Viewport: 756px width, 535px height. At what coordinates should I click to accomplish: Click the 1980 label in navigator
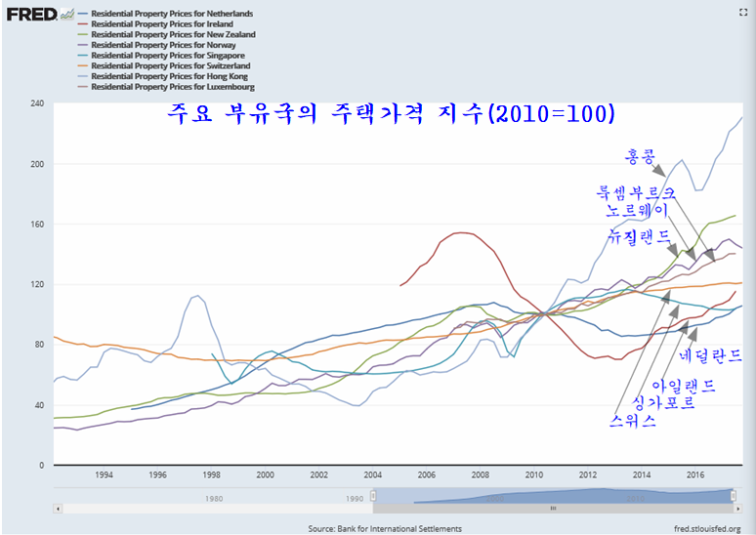pyautogui.click(x=214, y=498)
